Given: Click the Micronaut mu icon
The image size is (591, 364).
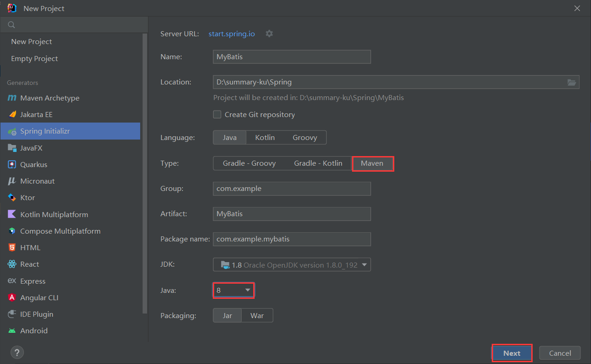Looking at the screenshot, I should point(12,181).
